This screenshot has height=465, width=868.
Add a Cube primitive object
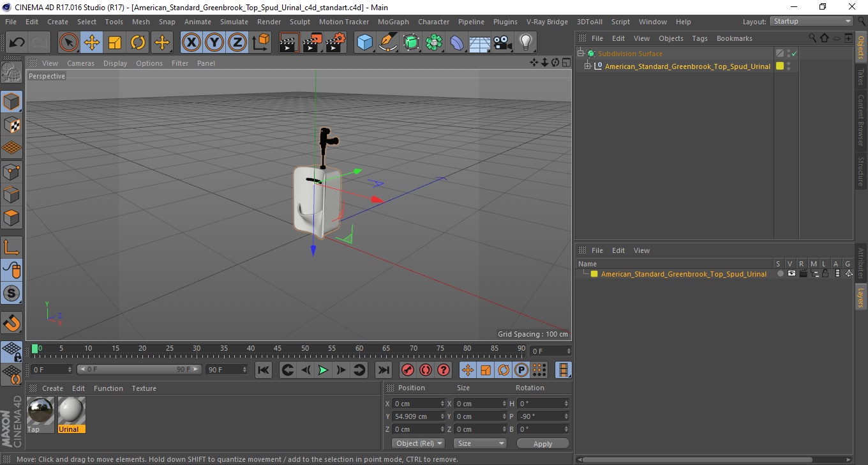tap(364, 43)
